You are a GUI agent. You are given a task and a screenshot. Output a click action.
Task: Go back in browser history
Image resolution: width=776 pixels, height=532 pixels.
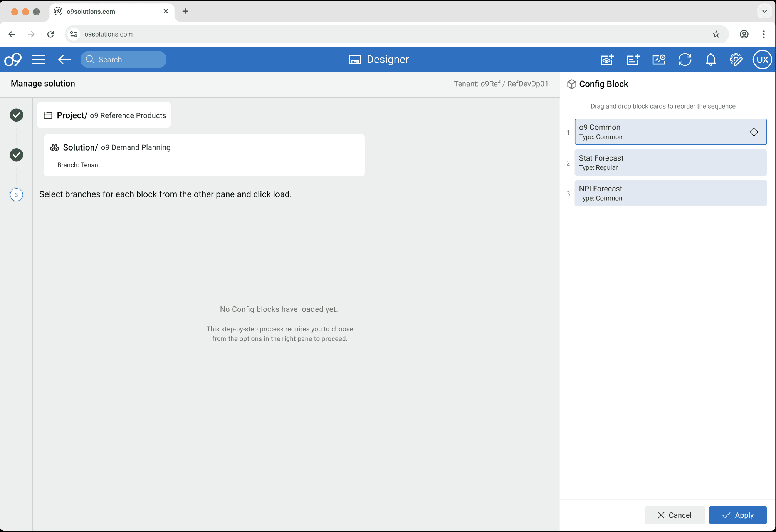pos(12,34)
